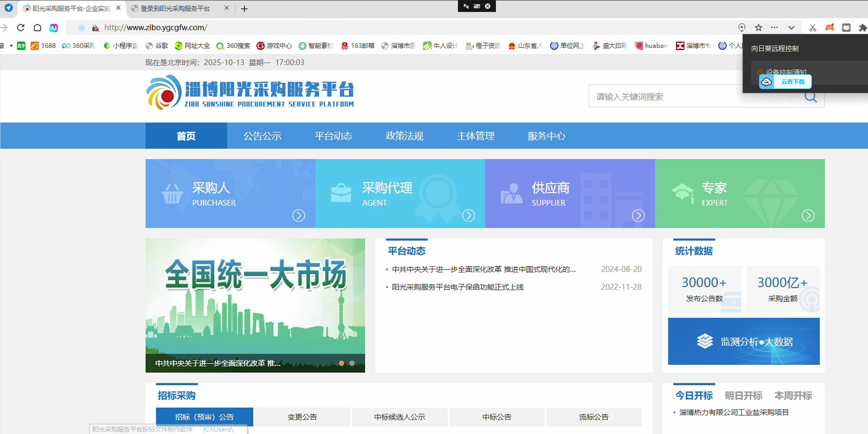Open the 政策法规 navigation menu

click(404, 136)
